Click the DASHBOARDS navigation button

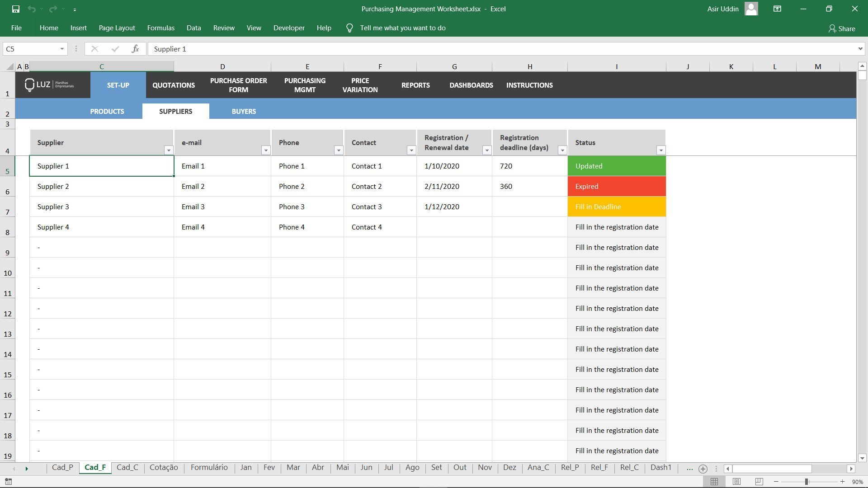[x=471, y=85]
